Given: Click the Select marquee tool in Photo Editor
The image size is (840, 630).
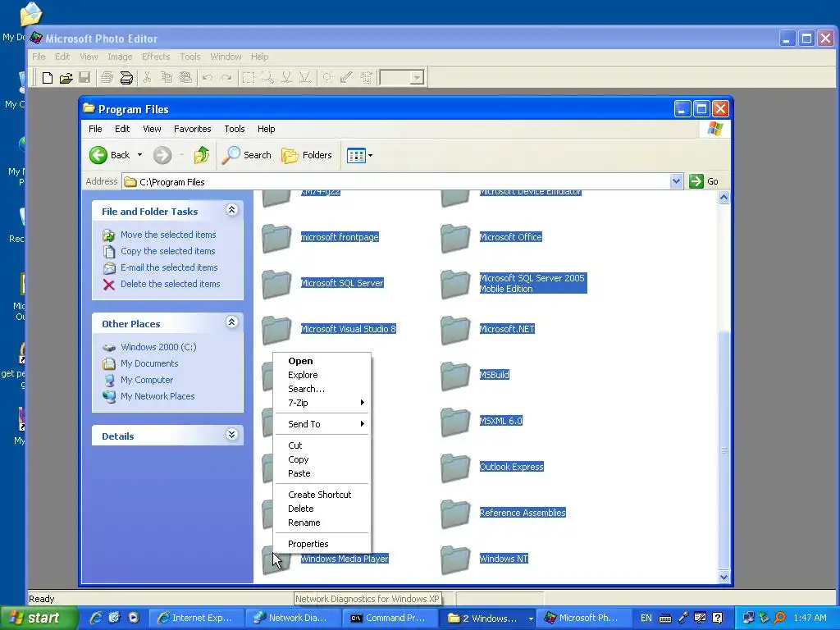Looking at the screenshot, I should (x=248, y=78).
